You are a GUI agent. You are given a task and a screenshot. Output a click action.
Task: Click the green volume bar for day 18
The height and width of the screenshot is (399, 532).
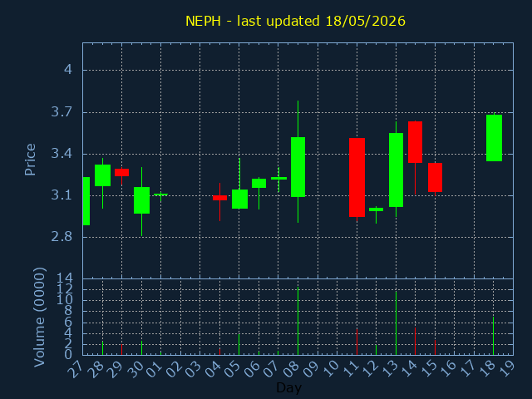point(493,336)
